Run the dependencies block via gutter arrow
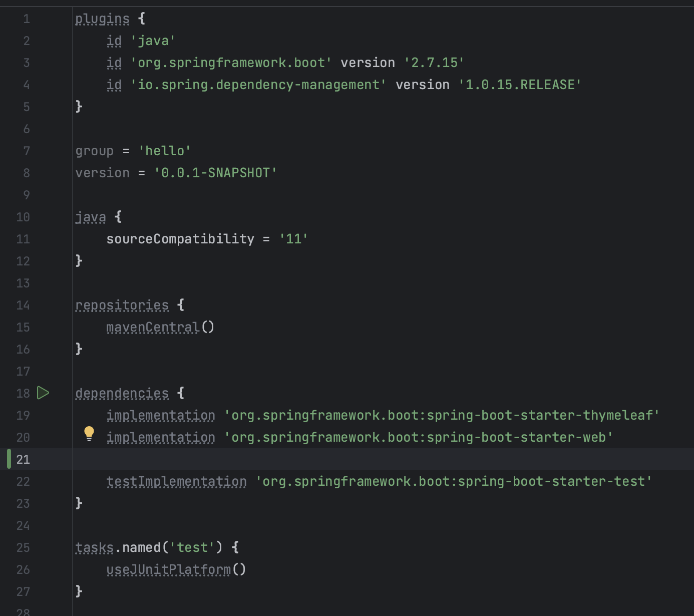The image size is (694, 616). [x=43, y=393]
